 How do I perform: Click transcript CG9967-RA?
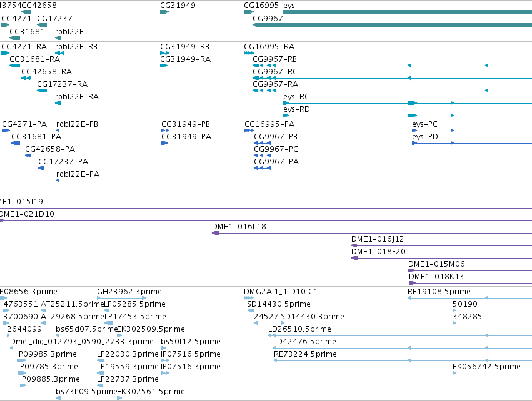(276, 84)
